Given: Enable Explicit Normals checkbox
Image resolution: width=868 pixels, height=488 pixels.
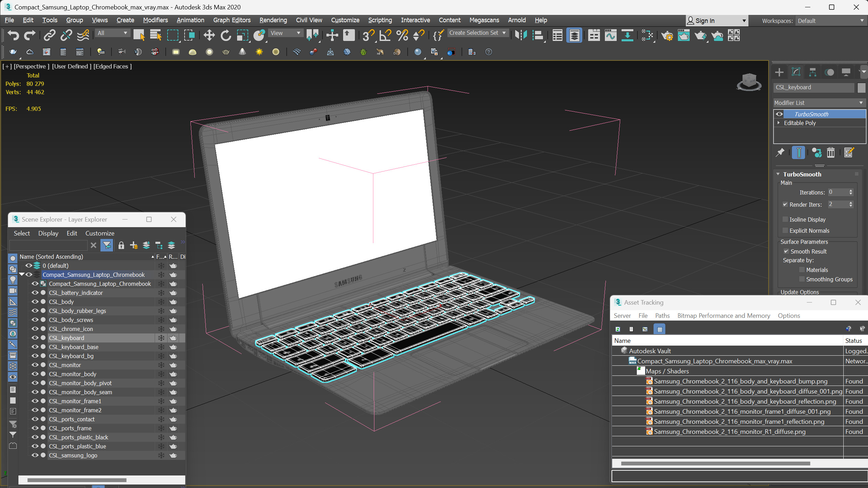Looking at the screenshot, I should tap(785, 230).
